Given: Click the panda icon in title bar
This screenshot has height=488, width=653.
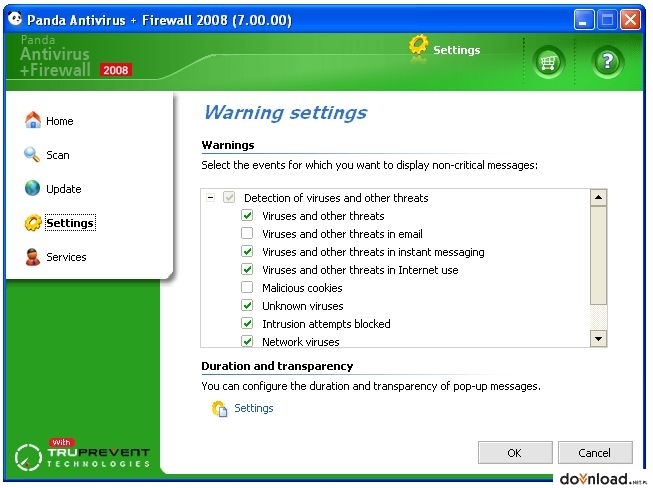Looking at the screenshot, I should click(15, 19).
